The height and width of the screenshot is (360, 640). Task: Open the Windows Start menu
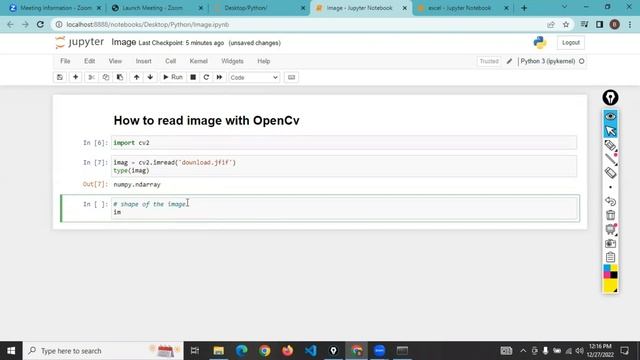point(11,351)
